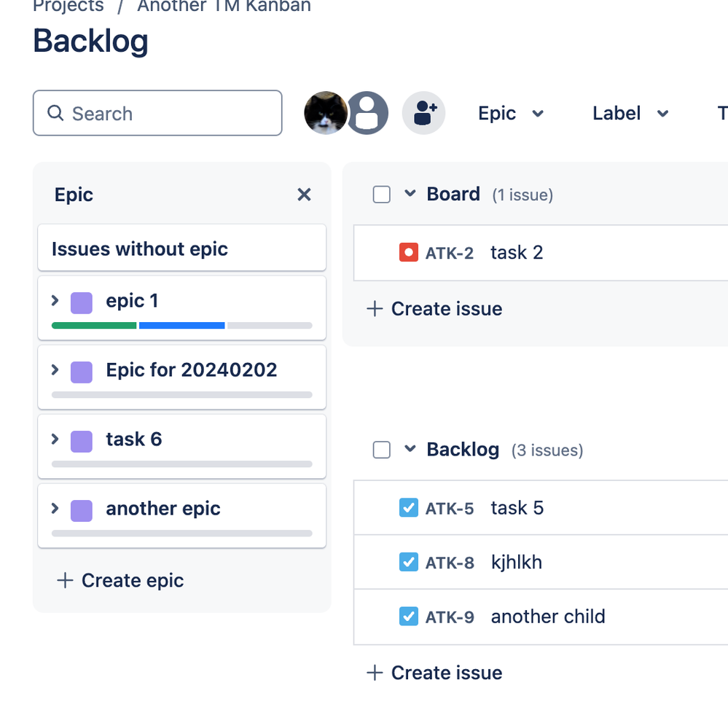This screenshot has width=728, height=723.
Task: Click the 'Epic for 20240202' name
Action: [x=191, y=370]
